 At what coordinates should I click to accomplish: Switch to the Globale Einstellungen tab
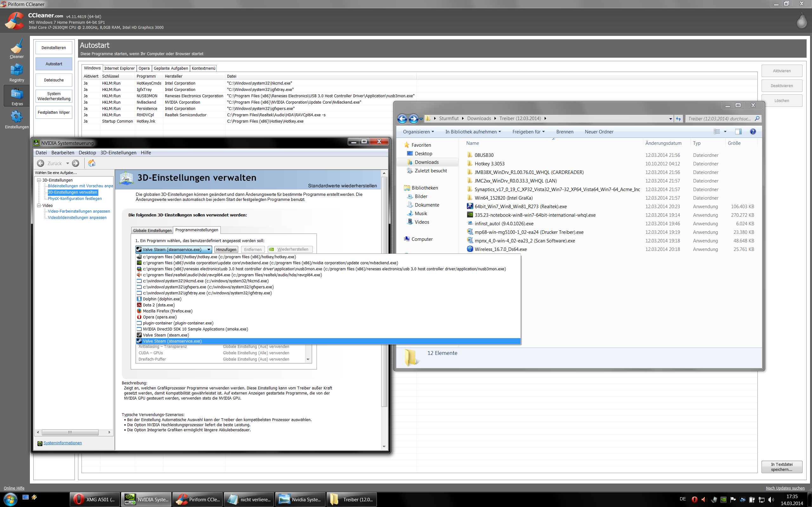[152, 230]
